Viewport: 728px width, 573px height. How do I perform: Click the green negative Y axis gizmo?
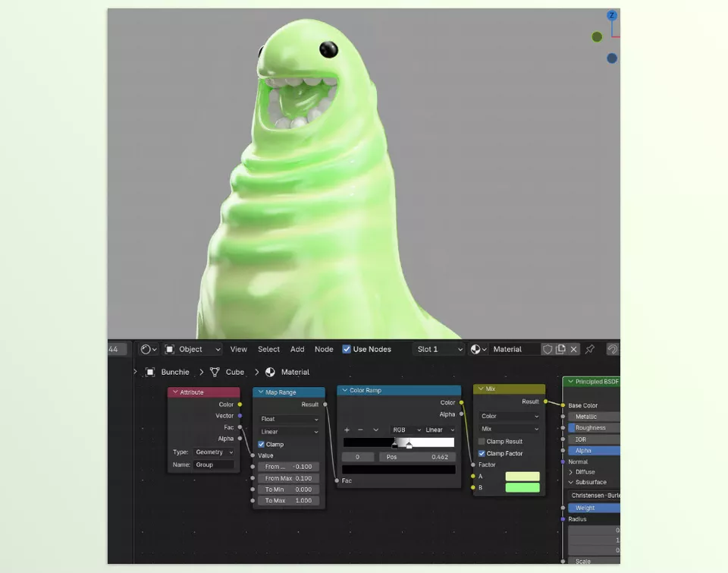(597, 36)
